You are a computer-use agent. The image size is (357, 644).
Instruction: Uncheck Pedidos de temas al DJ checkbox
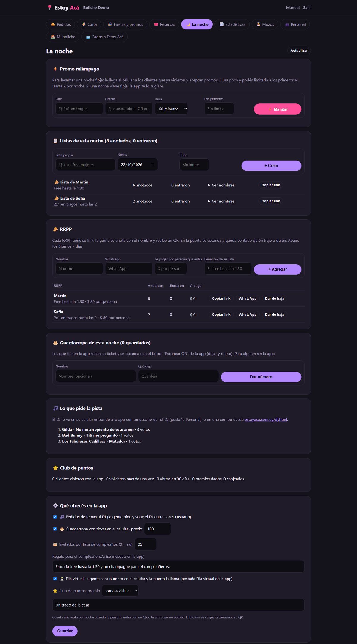click(x=55, y=517)
